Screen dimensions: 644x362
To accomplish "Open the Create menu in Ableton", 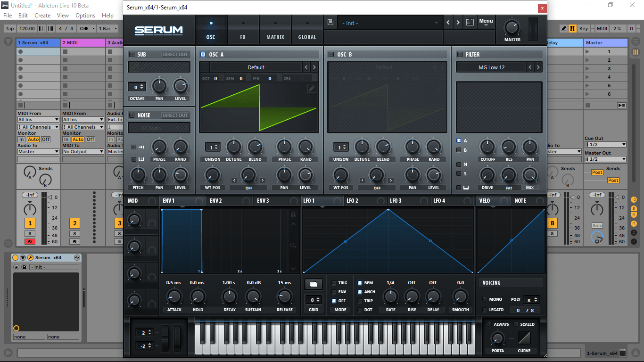I will (42, 16).
